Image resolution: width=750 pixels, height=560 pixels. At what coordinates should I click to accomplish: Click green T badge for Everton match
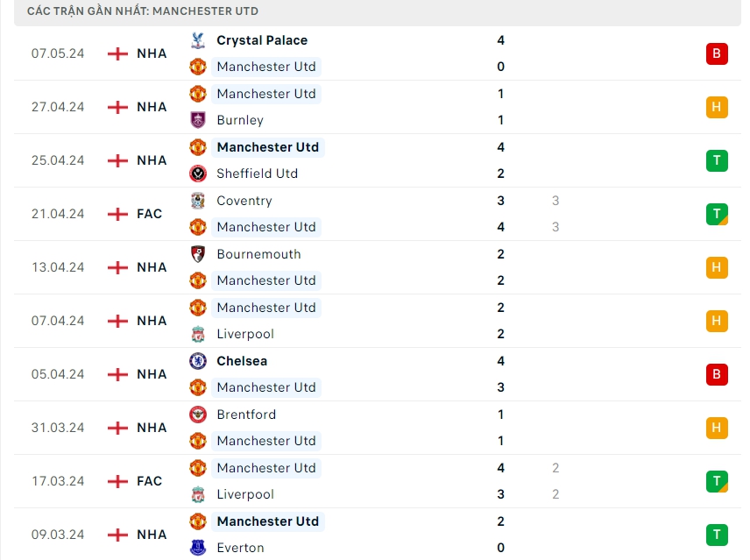click(x=716, y=535)
